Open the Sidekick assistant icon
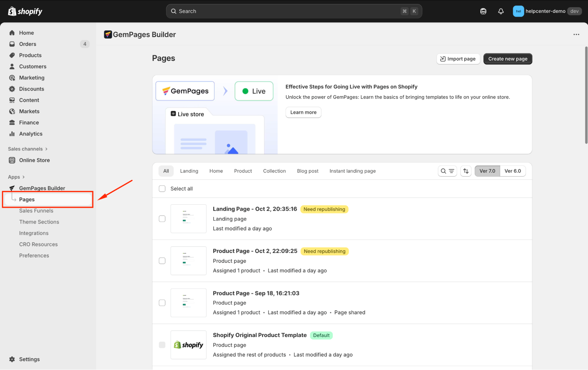The height and width of the screenshot is (370, 588). point(483,11)
